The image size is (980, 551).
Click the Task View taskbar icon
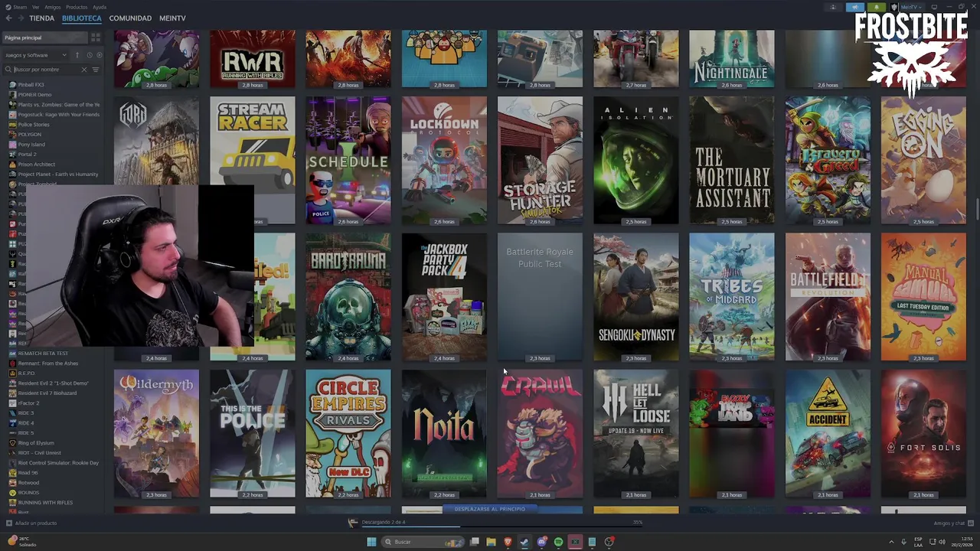pos(475,542)
